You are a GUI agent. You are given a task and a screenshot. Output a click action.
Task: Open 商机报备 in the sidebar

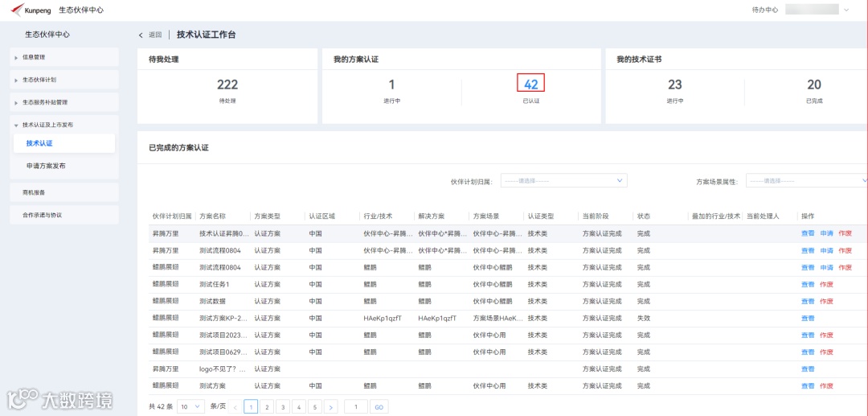pos(64,192)
